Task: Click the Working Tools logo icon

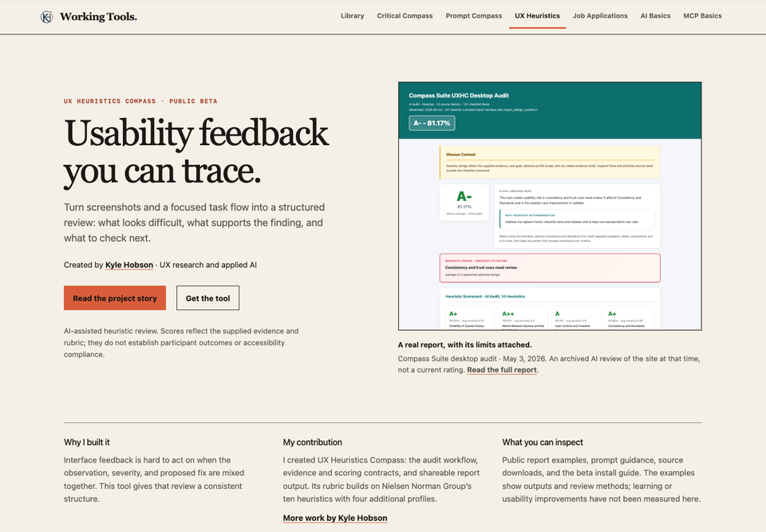Action: (x=46, y=17)
